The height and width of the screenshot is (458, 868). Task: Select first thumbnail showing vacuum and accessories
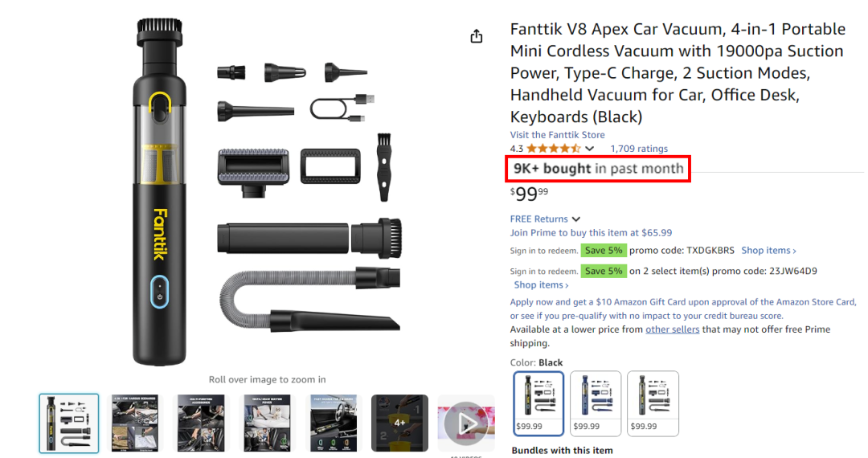pyautogui.click(x=69, y=423)
